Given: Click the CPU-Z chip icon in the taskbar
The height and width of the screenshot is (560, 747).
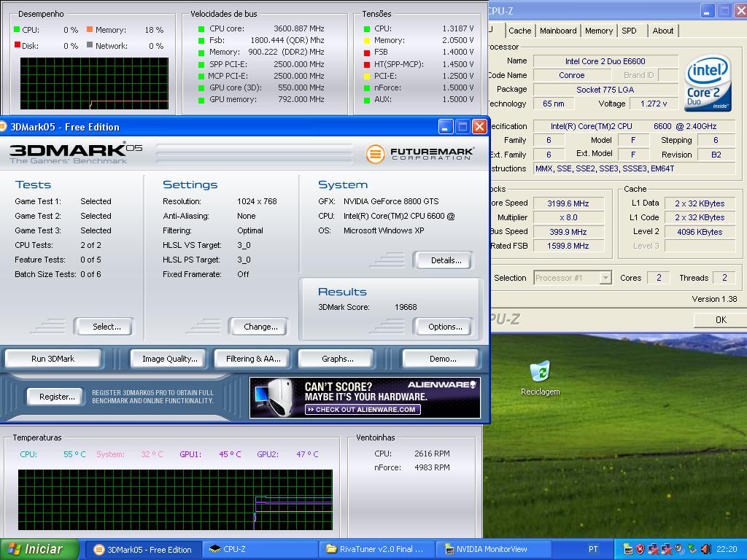Looking at the screenshot, I should click(x=215, y=550).
